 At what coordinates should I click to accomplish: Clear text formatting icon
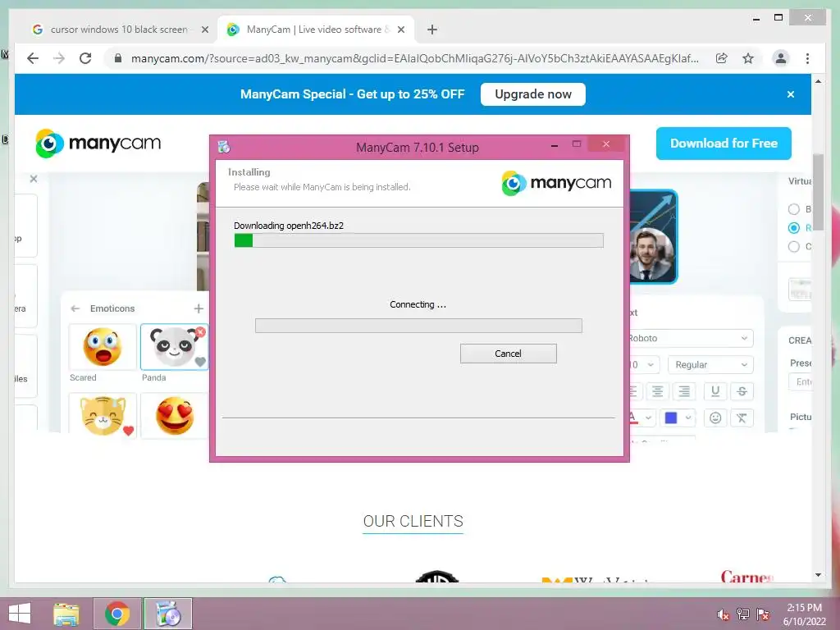coord(742,418)
